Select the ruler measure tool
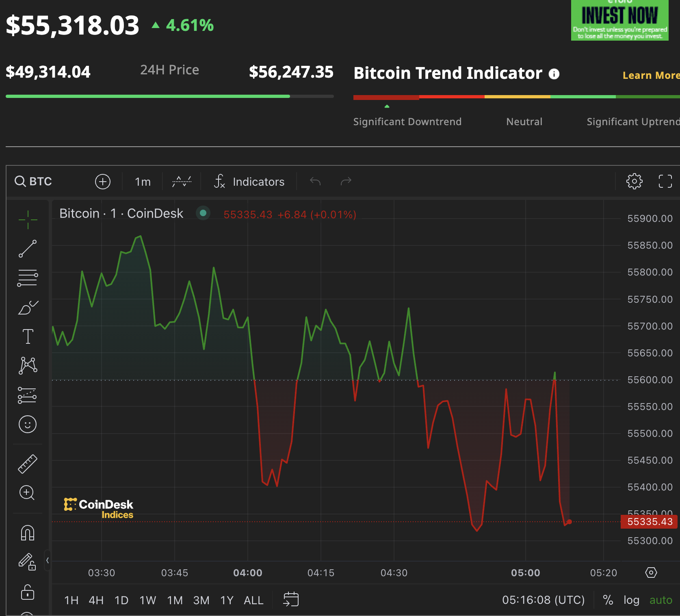This screenshot has height=616, width=680. pos(28,464)
